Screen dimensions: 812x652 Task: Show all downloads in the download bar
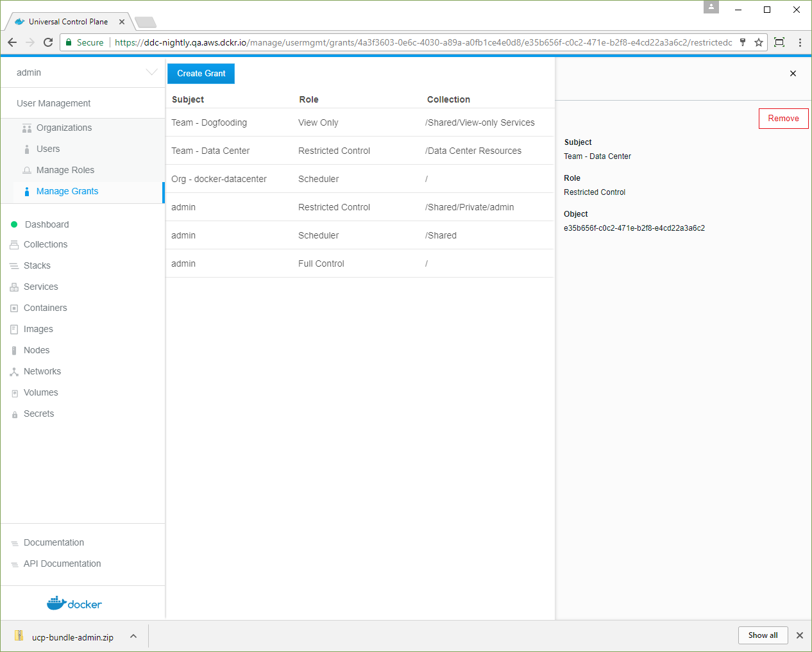pos(763,635)
